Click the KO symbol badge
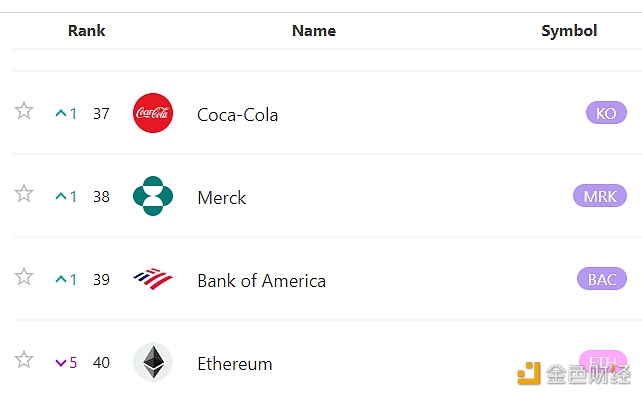642x396 pixels. pos(606,113)
